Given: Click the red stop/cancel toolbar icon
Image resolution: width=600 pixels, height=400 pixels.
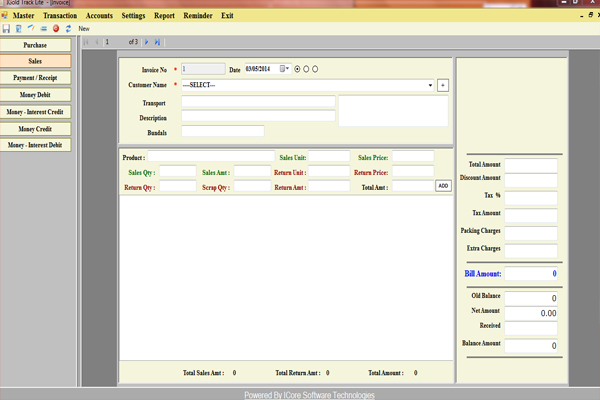Looking at the screenshot, I should click(x=55, y=28).
